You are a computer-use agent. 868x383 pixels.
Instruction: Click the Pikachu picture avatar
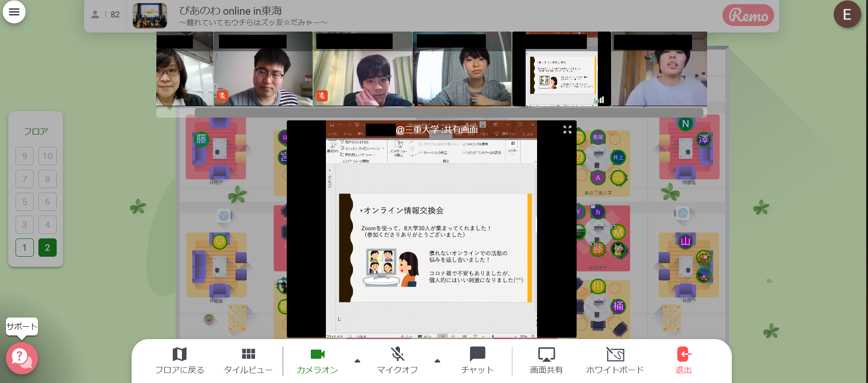618,249
